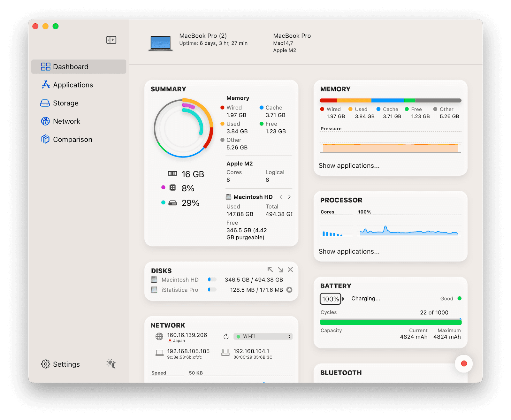Open the Storage section

tap(65, 103)
